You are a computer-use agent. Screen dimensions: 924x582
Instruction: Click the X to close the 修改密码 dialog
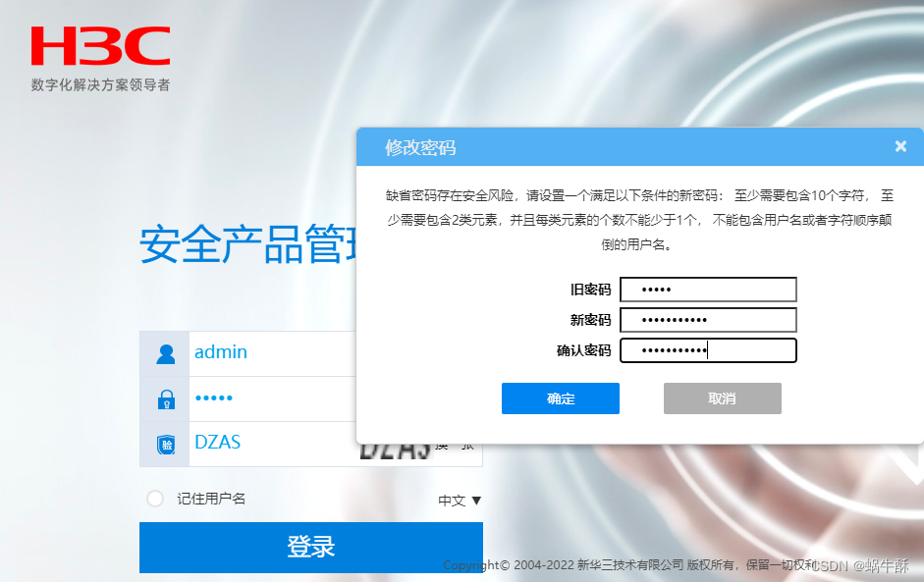pos(900,145)
